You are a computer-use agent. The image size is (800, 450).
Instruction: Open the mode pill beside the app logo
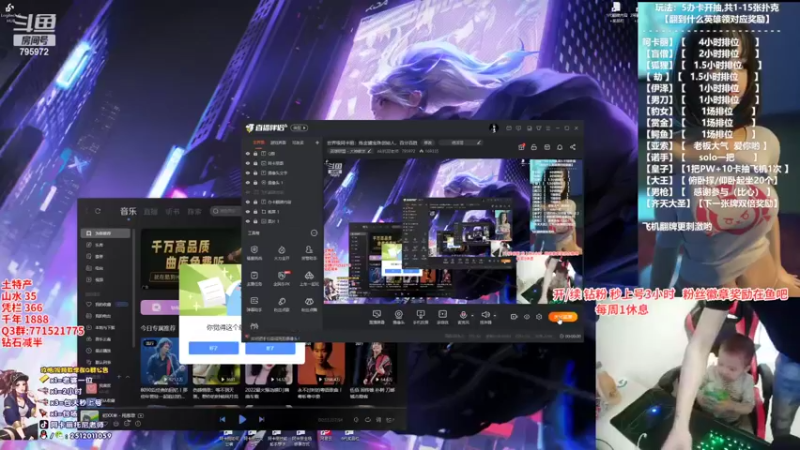pos(299,128)
